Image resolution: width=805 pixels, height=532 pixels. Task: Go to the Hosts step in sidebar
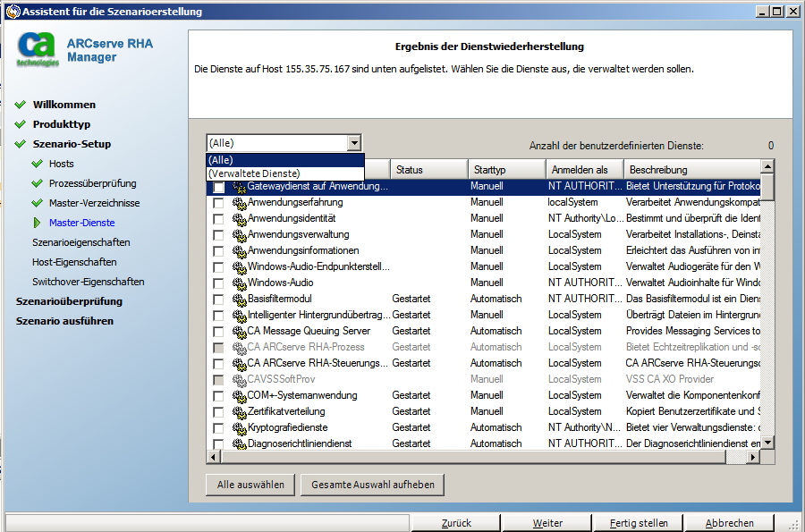coord(62,164)
